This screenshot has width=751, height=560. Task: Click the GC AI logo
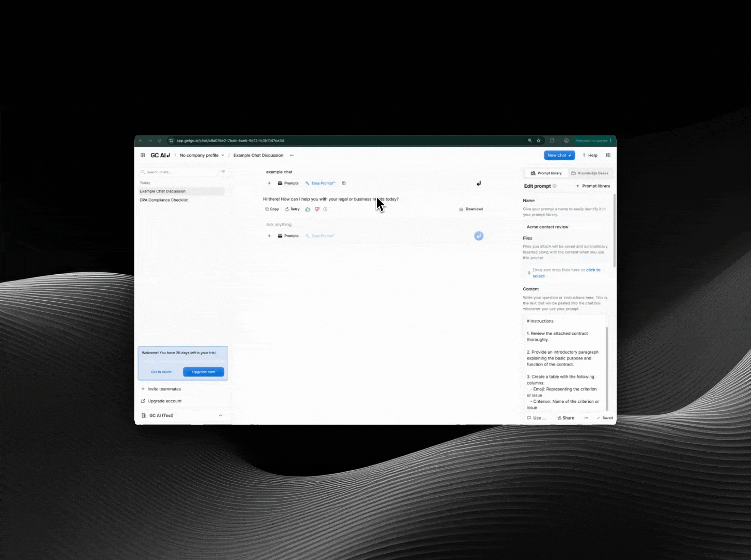[x=160, y=155]
